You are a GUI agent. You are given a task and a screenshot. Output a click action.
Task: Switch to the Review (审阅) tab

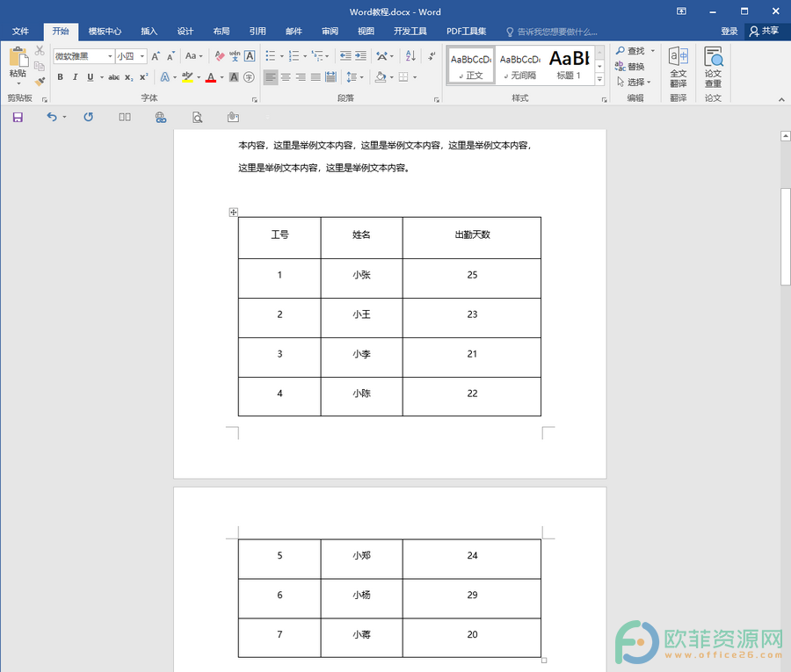[x=330, y=32]
